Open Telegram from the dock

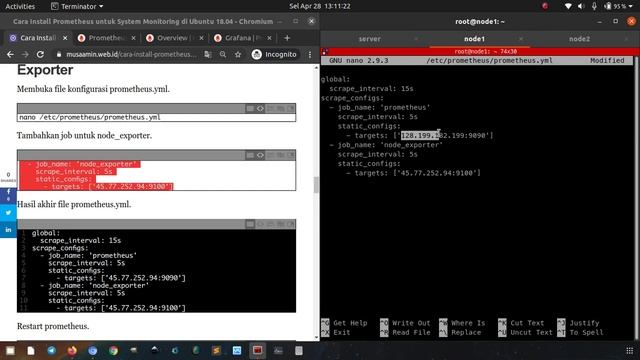(51, 350)
